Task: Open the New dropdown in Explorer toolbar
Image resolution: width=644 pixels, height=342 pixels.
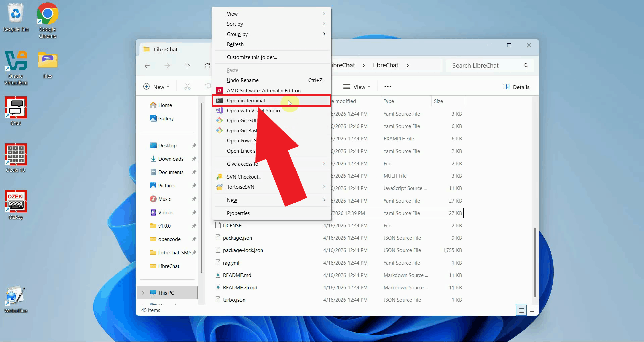Action: [x=156, y=87]
